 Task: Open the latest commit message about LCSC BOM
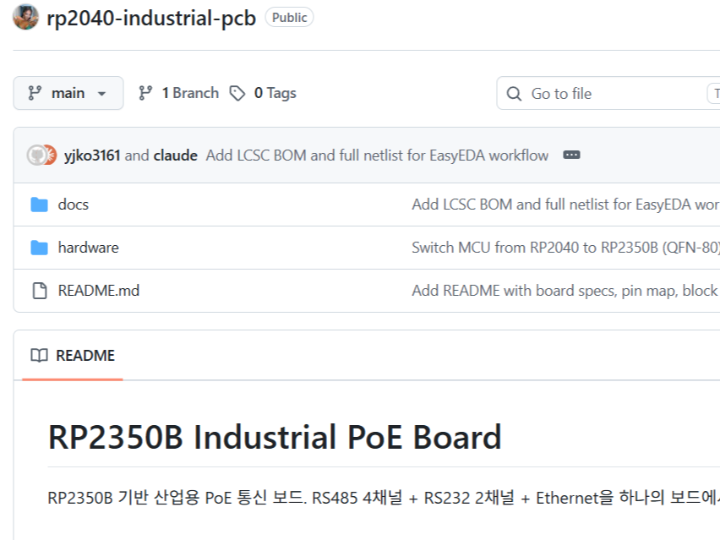(377, 155)
